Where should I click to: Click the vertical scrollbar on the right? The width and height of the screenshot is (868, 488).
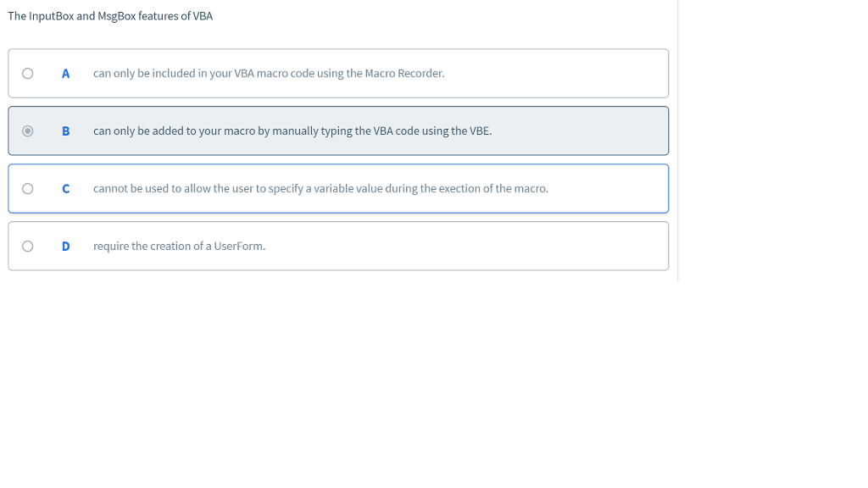678,140
